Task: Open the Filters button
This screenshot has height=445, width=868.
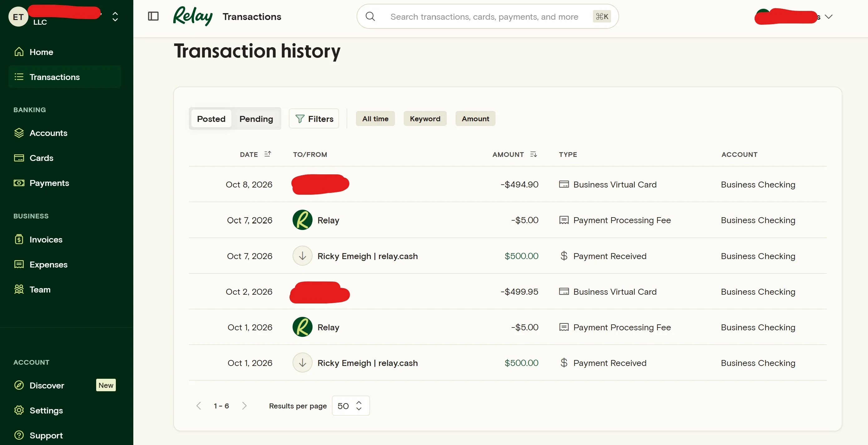Action: pos(314,119)
